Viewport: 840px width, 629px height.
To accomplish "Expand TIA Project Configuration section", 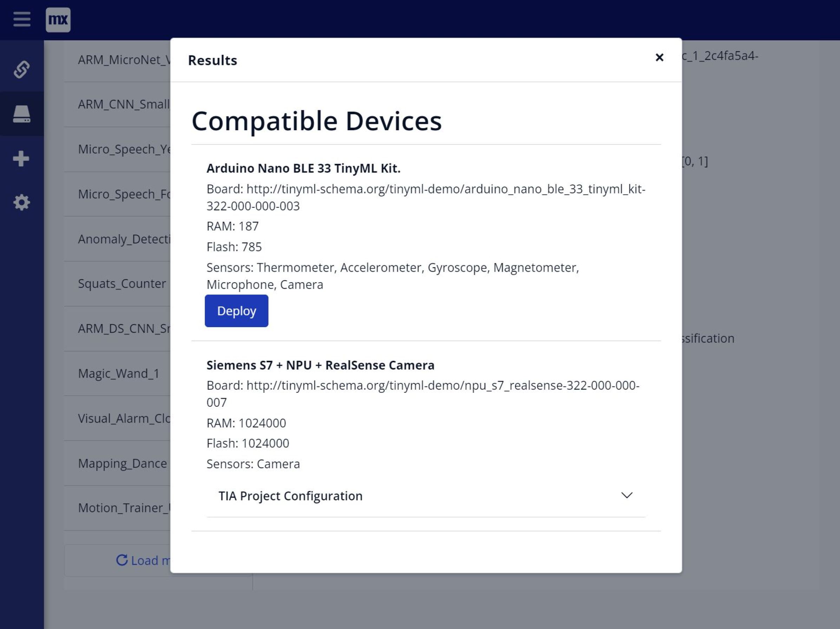I will 290,496.
